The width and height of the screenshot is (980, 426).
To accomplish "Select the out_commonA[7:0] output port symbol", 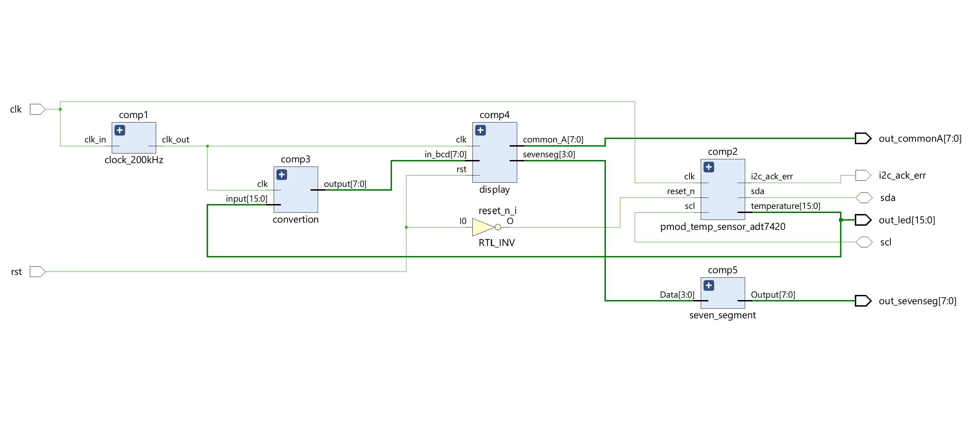I will (x=863, y=139).
